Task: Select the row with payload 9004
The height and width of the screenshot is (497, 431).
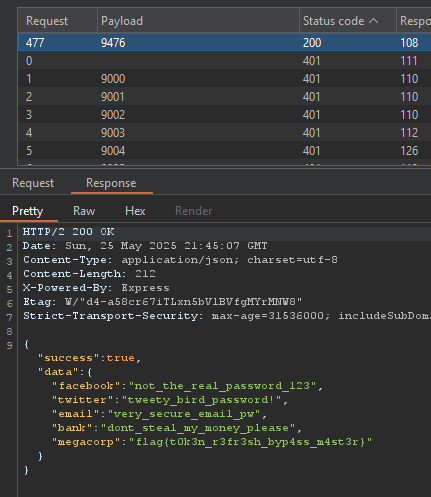Action: coord(224,151)
